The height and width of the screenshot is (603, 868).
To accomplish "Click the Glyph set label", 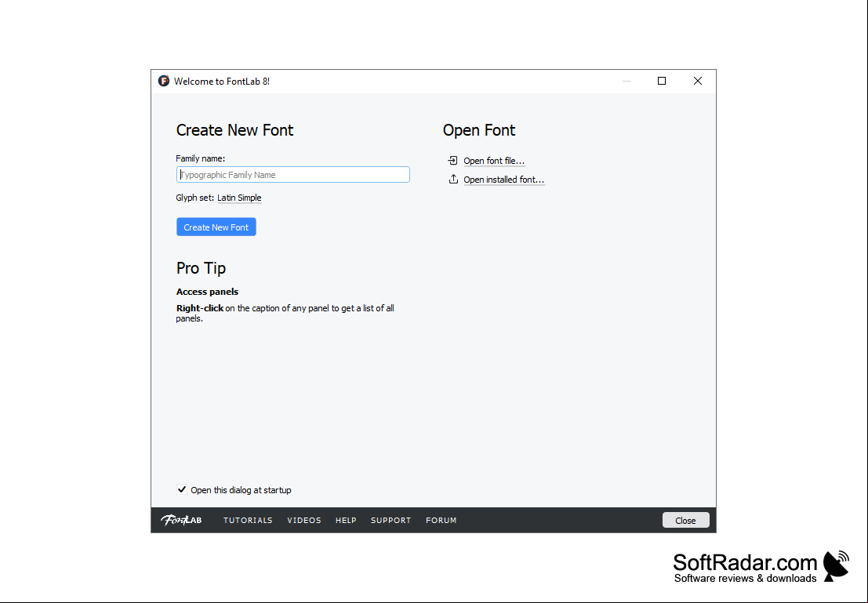I will (x=195, y=198).
